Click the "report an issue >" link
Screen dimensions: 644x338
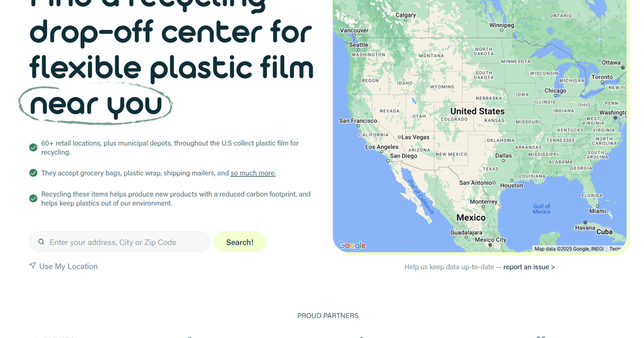click(529, 267)
